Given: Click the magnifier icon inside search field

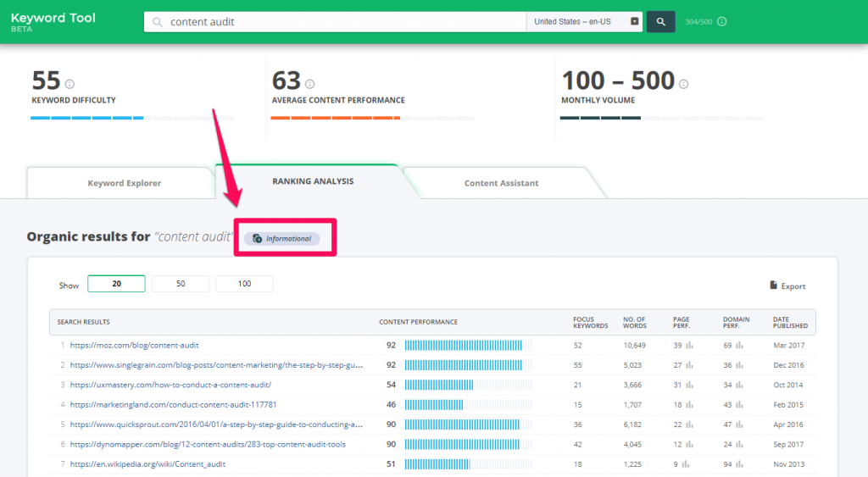Looking at the screenshot, I should click(158, 22).
